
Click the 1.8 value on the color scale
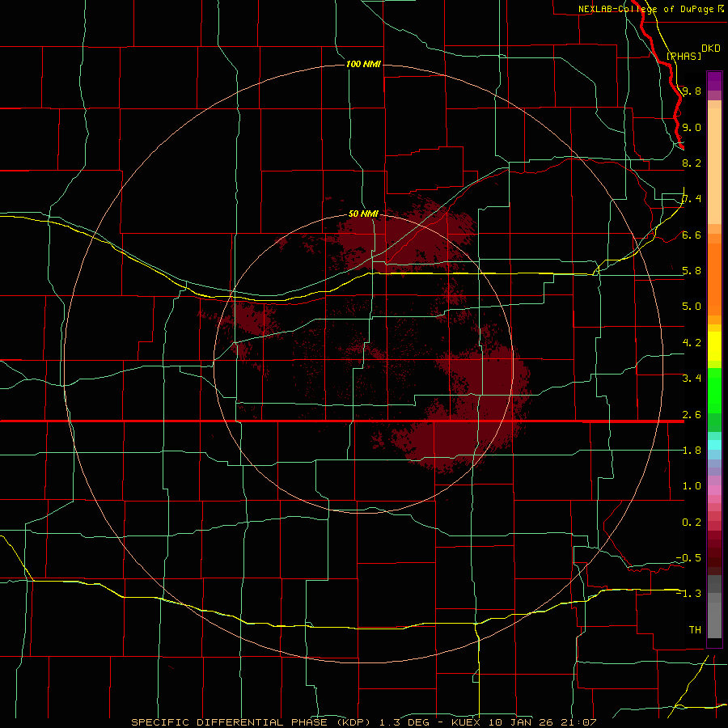[x=692, y=451]
